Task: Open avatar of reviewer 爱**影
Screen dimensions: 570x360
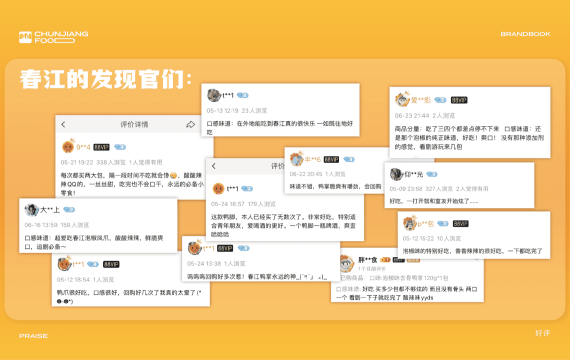Action: pos(402,99)
